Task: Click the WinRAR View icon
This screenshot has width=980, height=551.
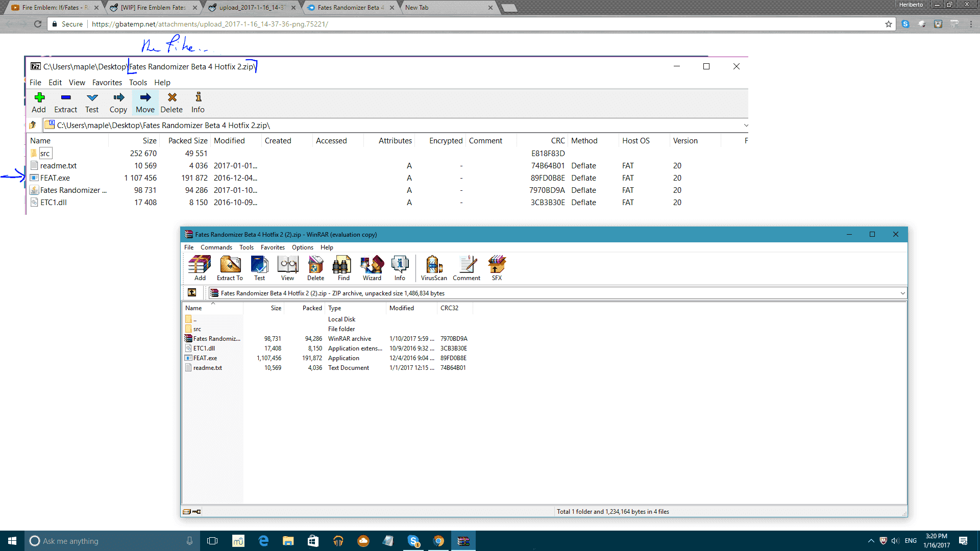Action: (x=288, y=268)
